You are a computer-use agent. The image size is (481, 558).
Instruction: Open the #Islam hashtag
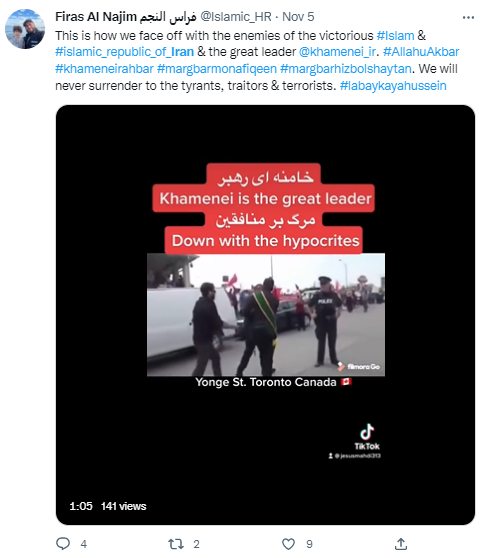tap(395, 36)
